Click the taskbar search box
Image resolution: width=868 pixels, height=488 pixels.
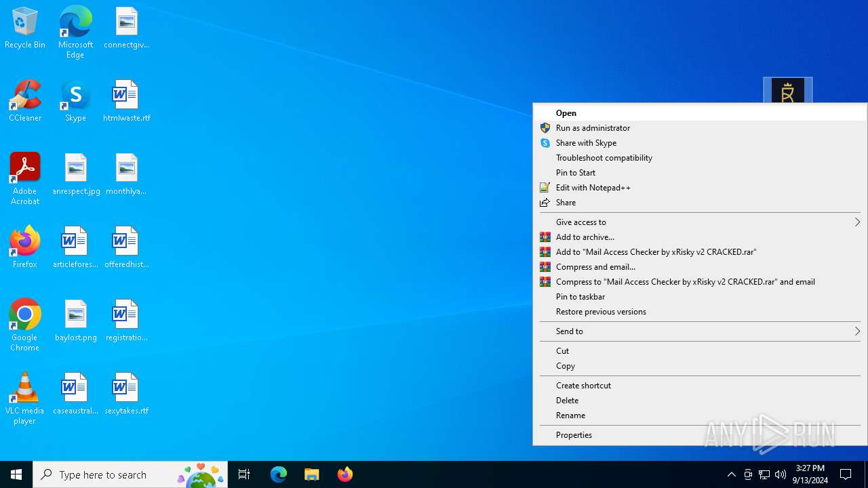tap(130, 474)
